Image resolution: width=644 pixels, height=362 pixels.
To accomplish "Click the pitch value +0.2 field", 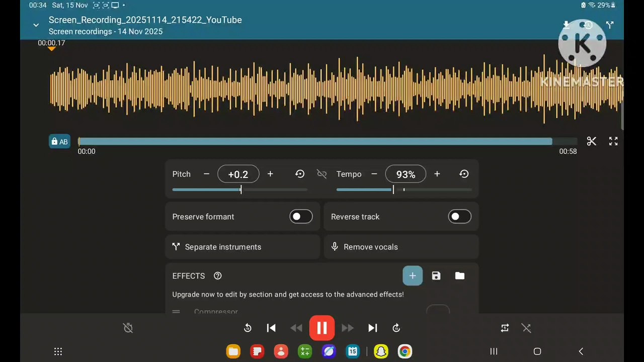I will point(238,174).
